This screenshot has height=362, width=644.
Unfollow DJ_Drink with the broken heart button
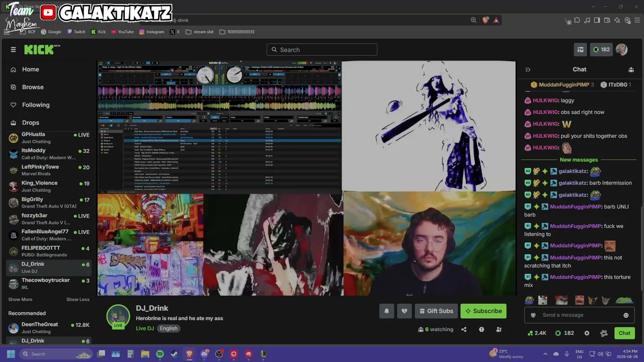point(404,311)
